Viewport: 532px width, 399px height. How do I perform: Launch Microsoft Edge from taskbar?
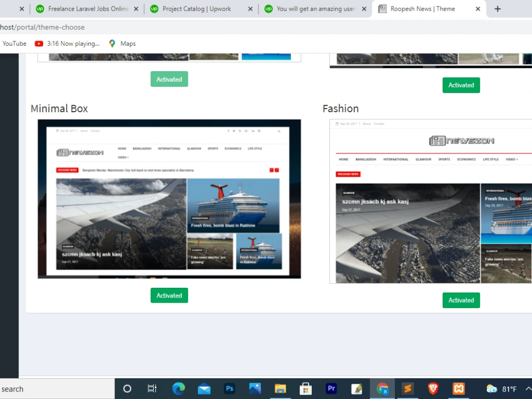tap(178, 389)
